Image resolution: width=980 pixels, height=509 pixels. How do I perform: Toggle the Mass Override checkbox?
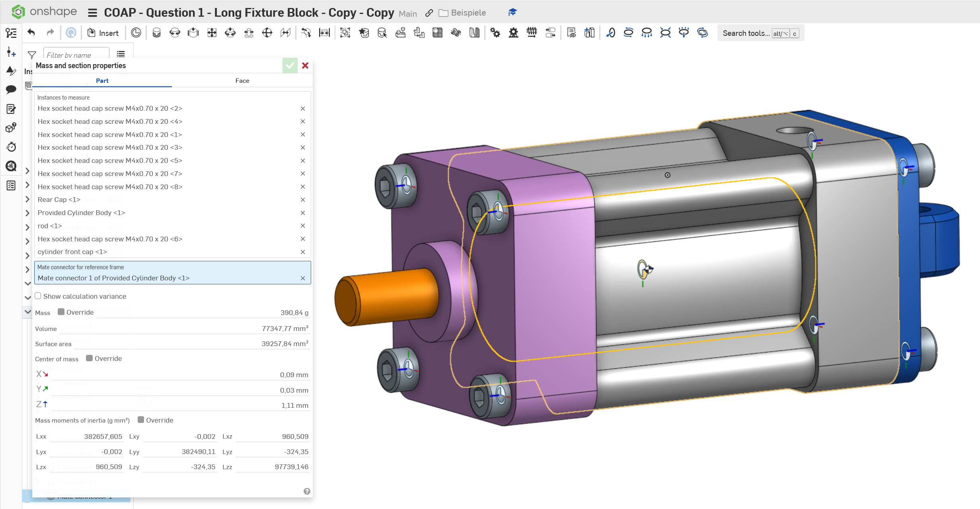(x=61, y=312)
